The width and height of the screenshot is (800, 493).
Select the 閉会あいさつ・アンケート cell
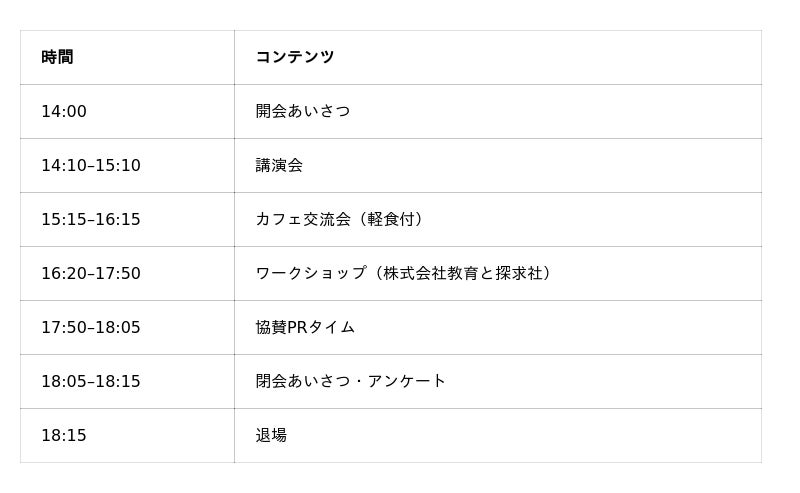click(498, 382)
